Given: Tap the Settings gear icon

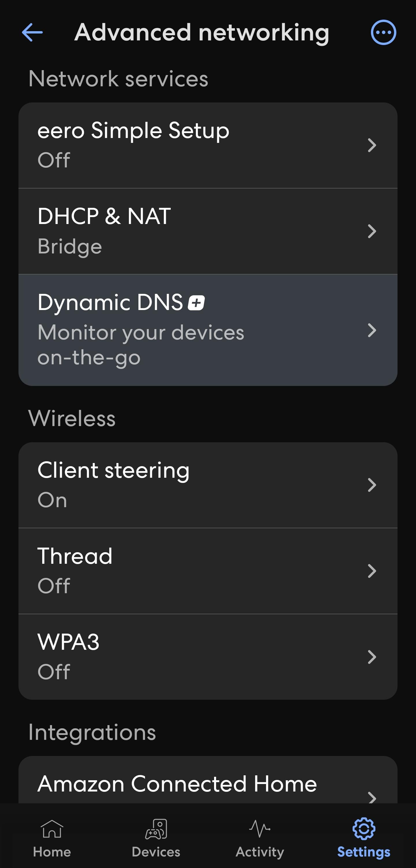Looking at the screenshot, I should pos(364,828).
